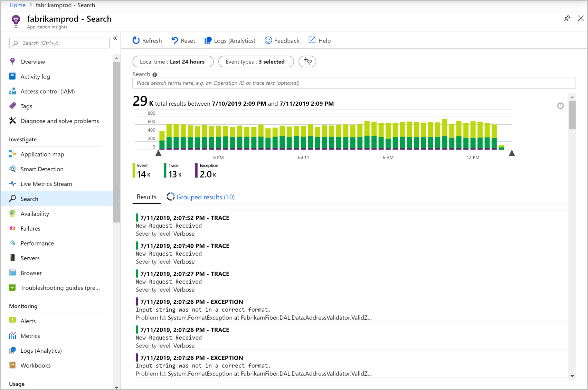Open the Event types filter dropdown

pos(256,62)
